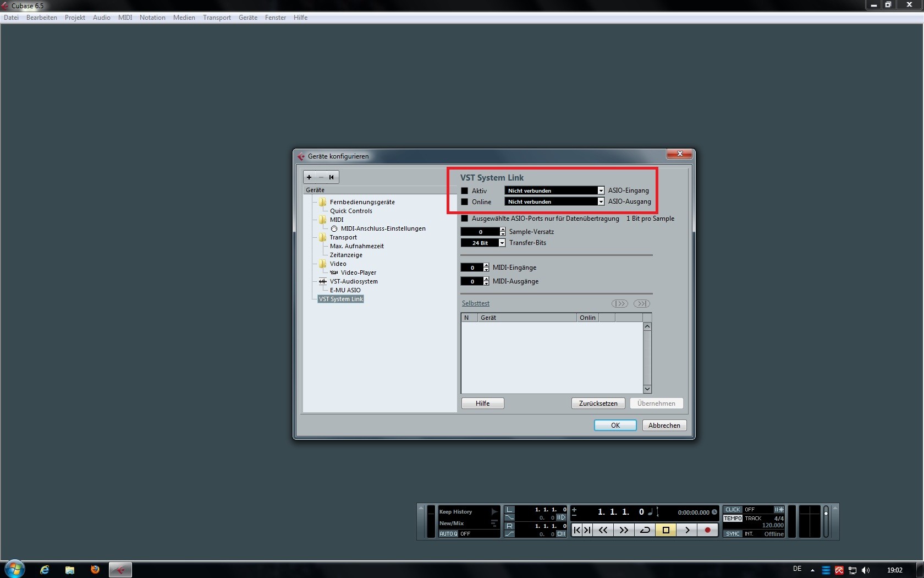
Task: Click the punch-out icon in transport panel
Action: coord(509,534)
